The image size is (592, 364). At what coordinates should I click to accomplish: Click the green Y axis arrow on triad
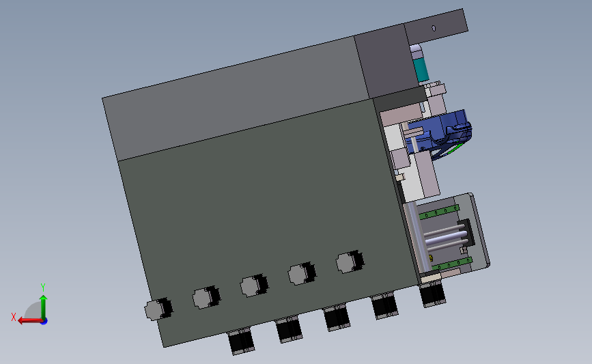tap(44, 307)
